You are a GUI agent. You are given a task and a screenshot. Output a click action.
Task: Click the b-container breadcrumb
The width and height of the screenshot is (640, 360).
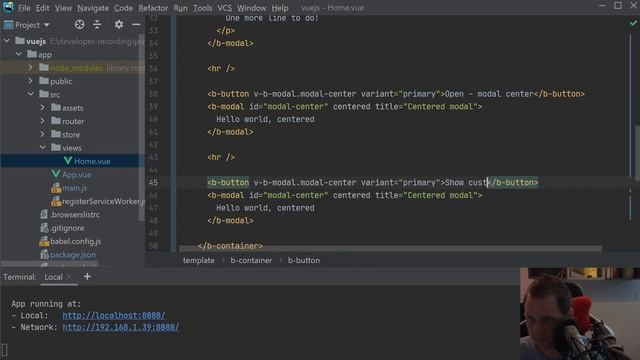[251, 260]
